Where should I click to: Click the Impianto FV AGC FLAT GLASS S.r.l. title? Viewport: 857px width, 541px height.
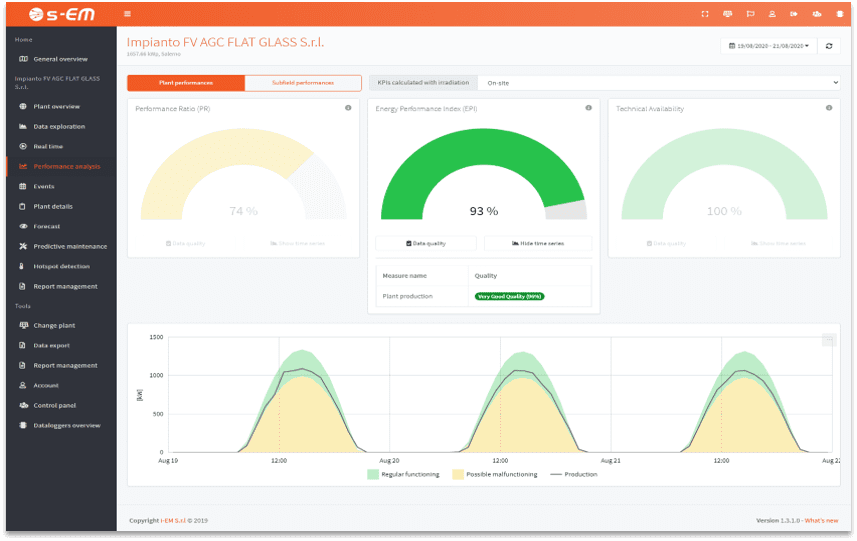tap(225, 42)
